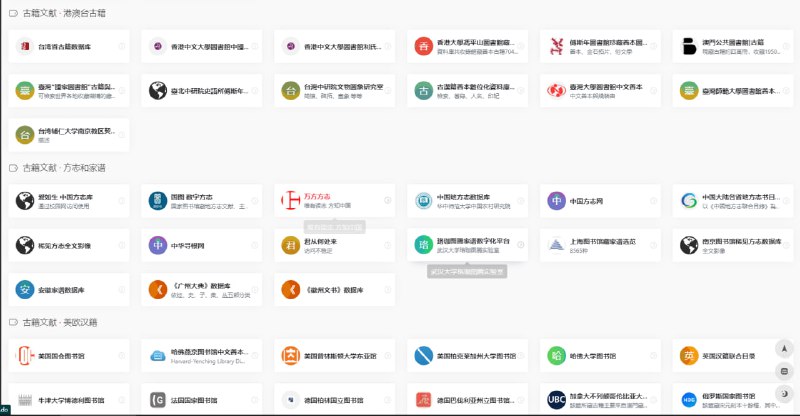Open the 台湾省古籍数据库 link
This screenshot has height=416, width=800.
64,46
